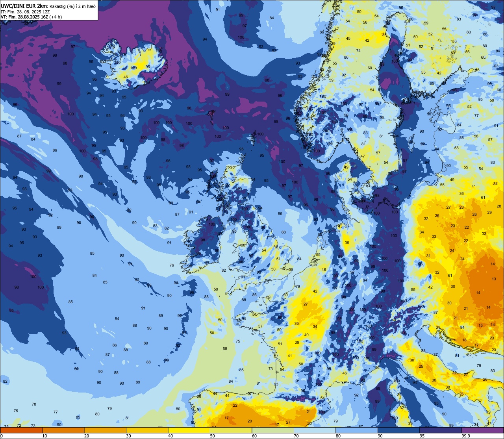Click the darkest orange 0–10 legend swatch

point(21,430)
